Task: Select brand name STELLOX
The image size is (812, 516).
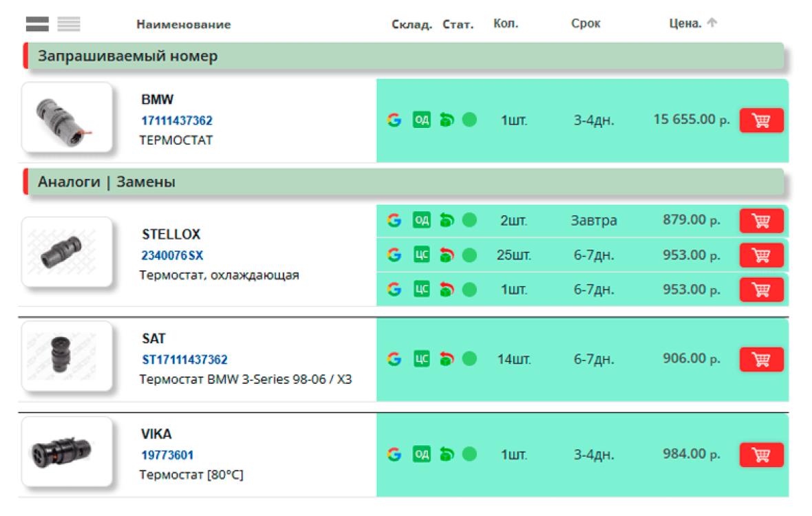Action: [x=171, y=235]
